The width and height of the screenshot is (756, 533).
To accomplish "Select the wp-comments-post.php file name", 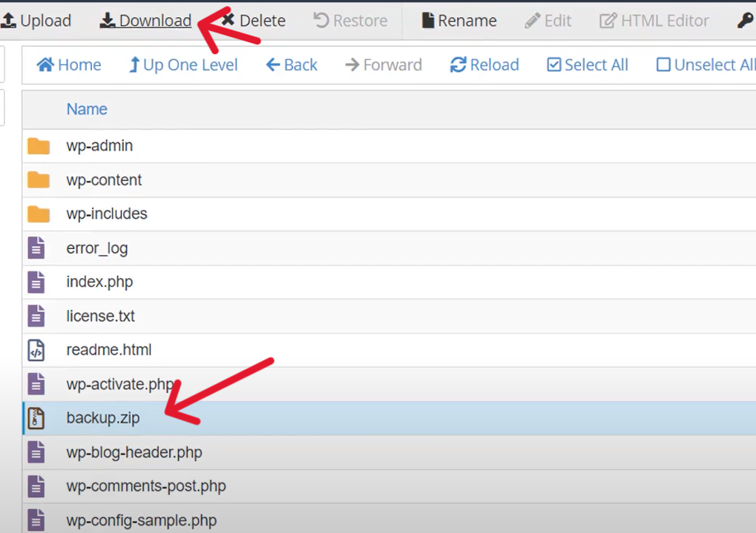I will coord(146,487).
